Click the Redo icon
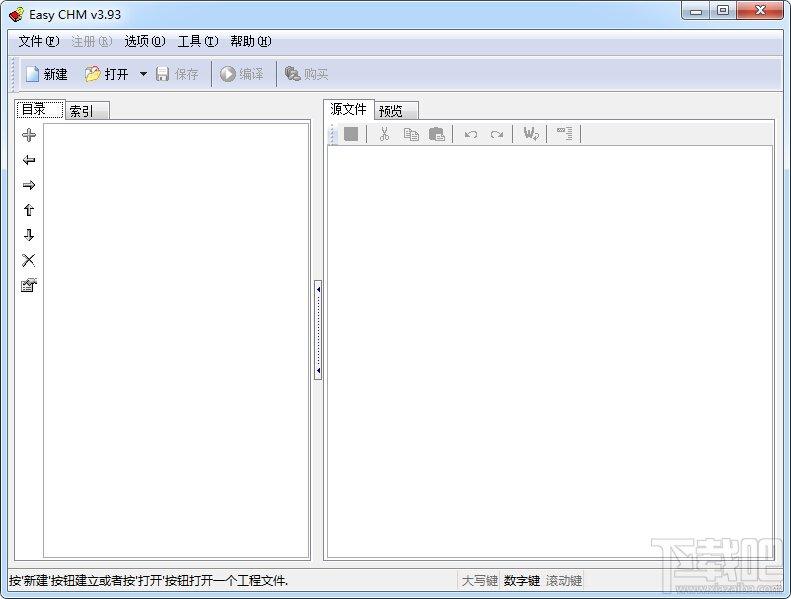791x599 pixels. [497, 134]
